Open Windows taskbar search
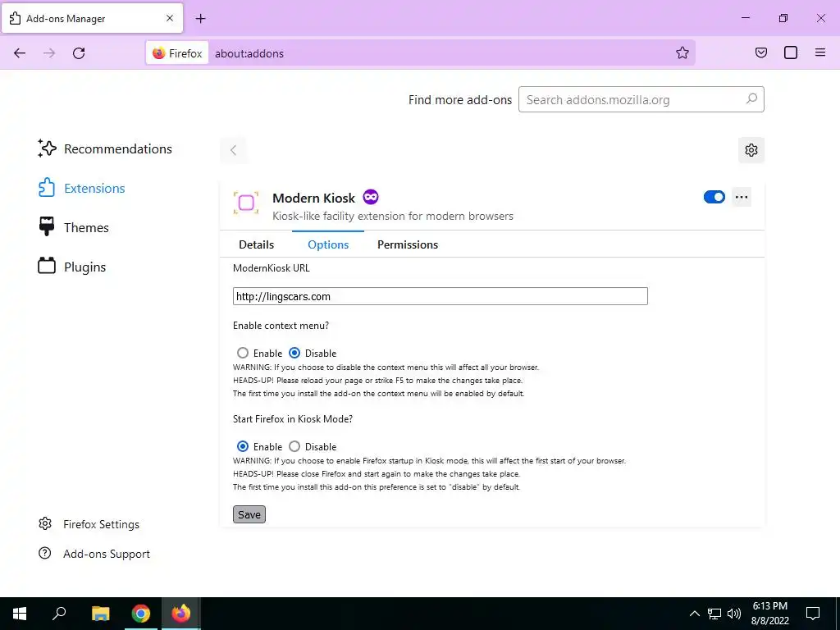The image size is (840, 630). [x=59, y=614]
